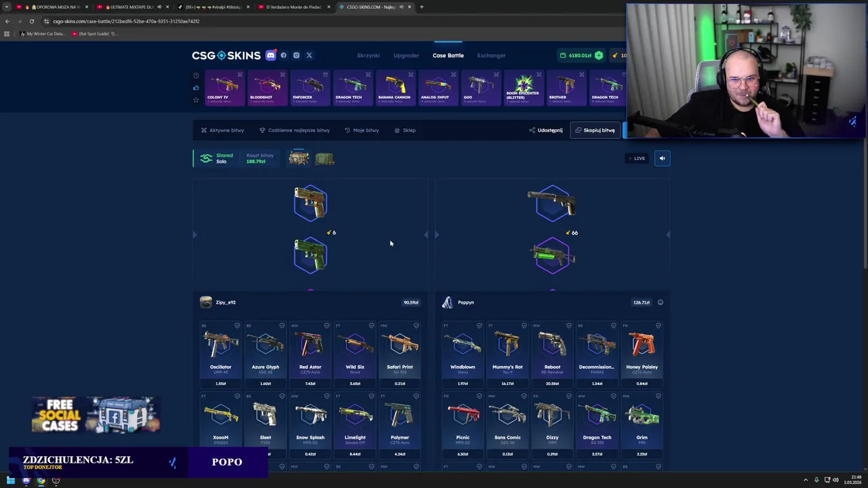Click left arrow of Poppyn spinner
This screenshot has width=868, height=488.
437,235
